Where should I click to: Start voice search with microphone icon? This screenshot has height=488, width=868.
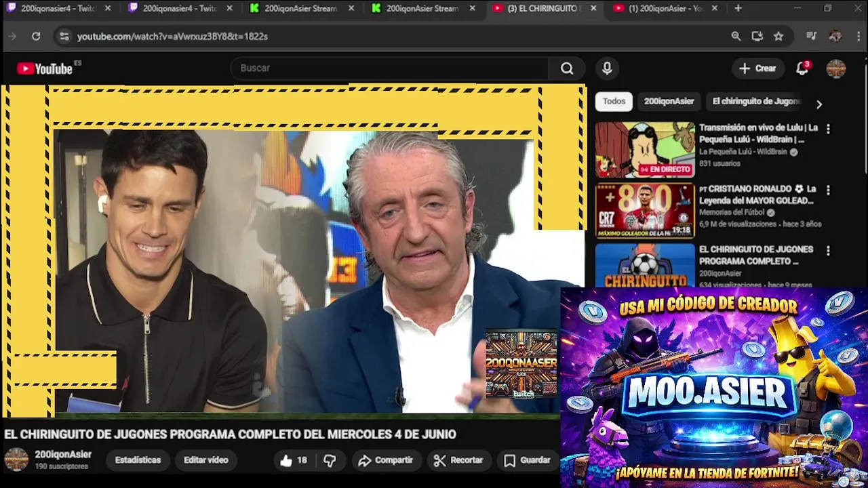pyautogui.click(x=607, y=68)
